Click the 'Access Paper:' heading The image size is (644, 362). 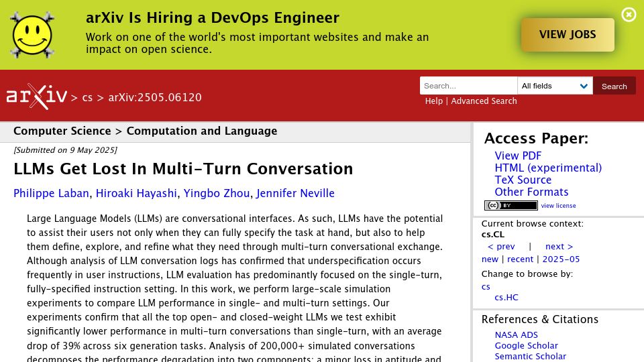point(536,138)
